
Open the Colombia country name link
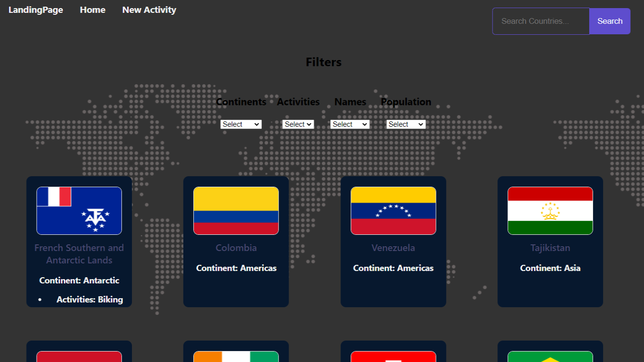236,248
